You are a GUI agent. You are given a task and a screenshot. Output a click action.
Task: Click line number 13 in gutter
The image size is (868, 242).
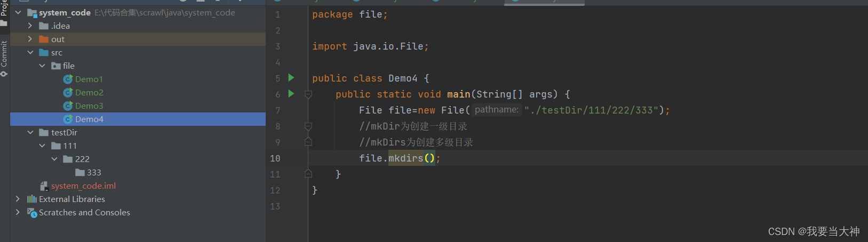tap(275, 206)
